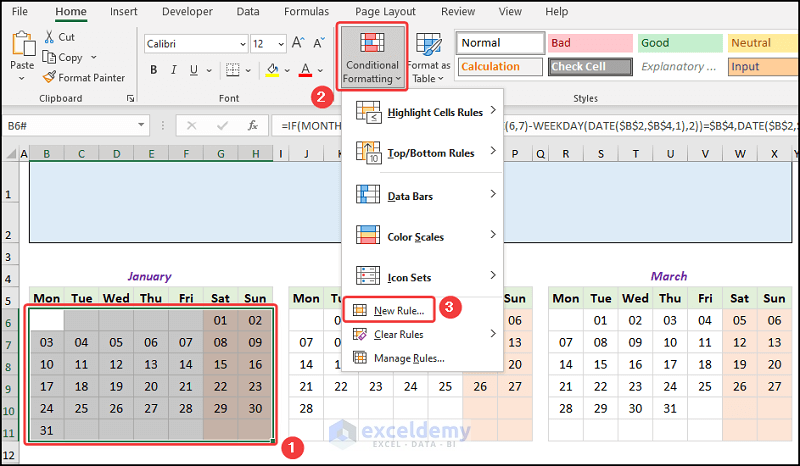Switch to the Insert tab

pos(123,11)
